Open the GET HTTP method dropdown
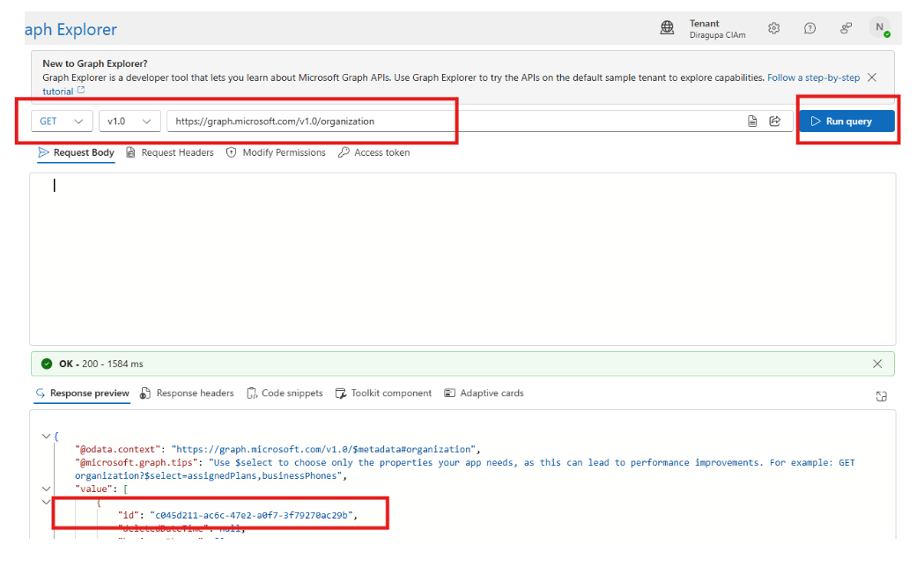Viewport: 924px width, 566px height. tap(62, 121)
